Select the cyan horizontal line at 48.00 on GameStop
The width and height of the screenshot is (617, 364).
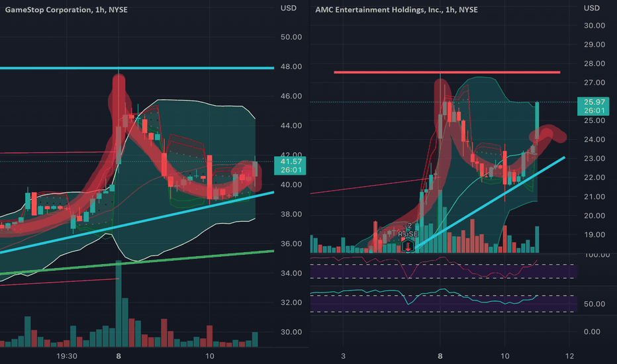[137, 68]
